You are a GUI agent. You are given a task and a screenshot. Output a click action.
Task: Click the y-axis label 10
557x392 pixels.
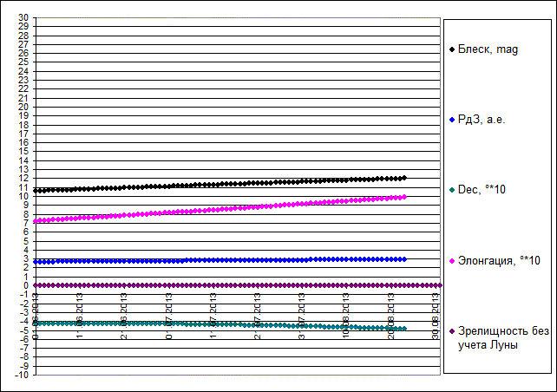click(23, 196)
